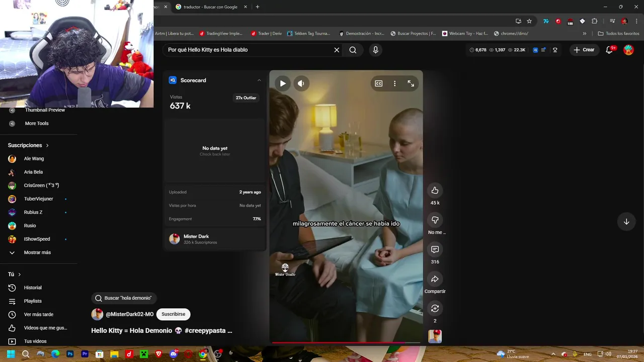The image size is (644, 362).
Task: Open the trophy icon in header
Action: 555,50
